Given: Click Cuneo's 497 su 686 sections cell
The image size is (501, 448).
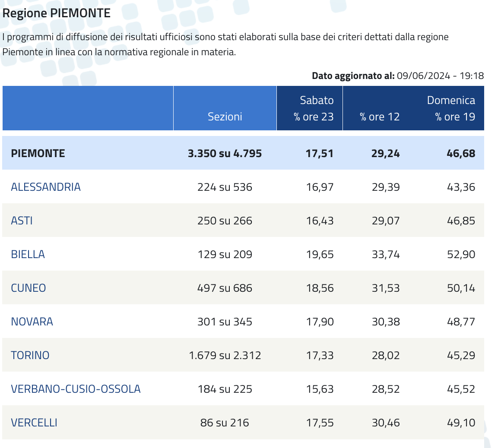Looking at the screenshot, I should tap(225, 288).
